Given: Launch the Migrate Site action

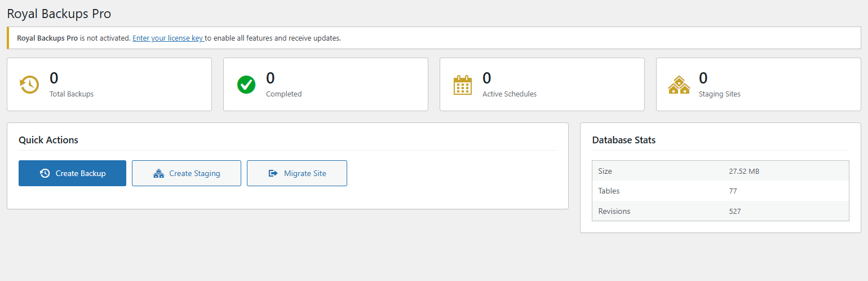Looking at the screenshot, I should [x=297, y=173].
